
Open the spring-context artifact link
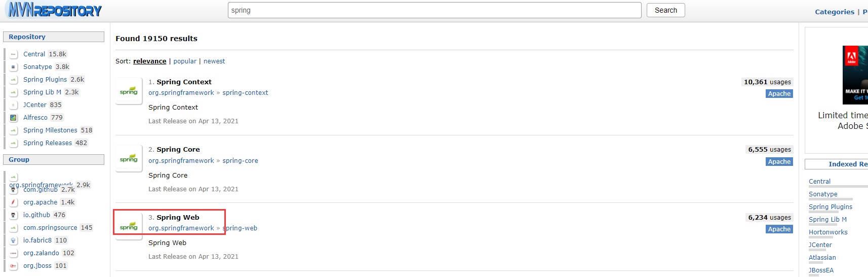[x=245, y=93]
